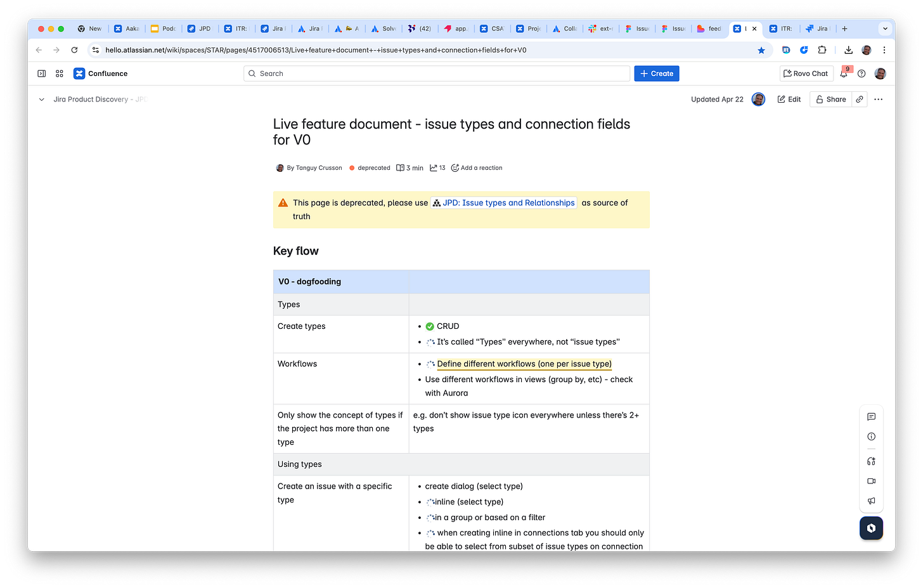Click the site information icon in address bar
The image size is (923, 588).
click(x=96, y=50)
